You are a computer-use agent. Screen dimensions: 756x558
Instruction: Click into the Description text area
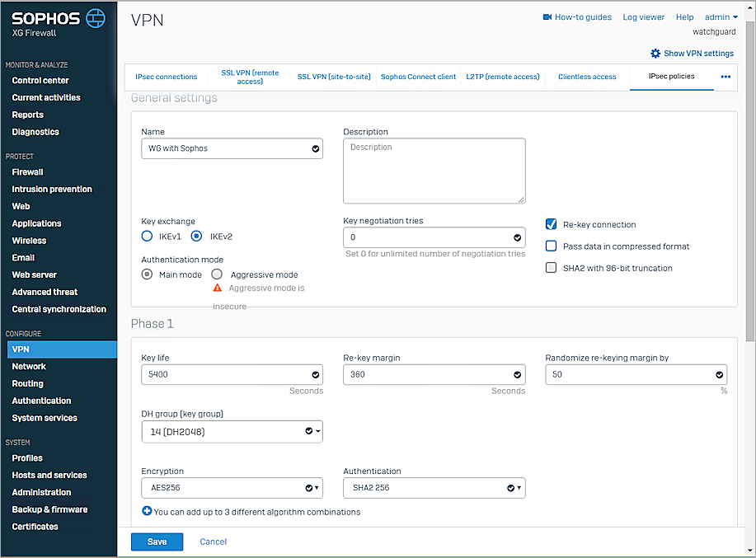coord(434,171)
